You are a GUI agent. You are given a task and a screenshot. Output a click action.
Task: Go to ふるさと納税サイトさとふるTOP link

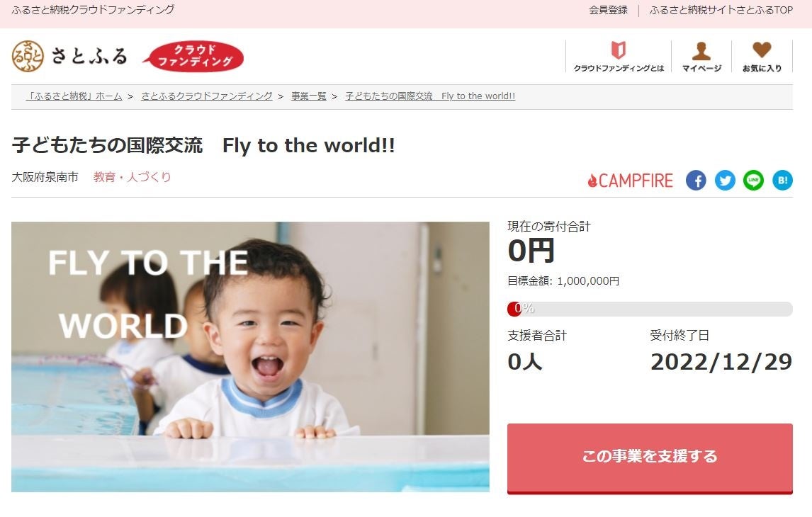pyautogui.click(x=721, y=10)
